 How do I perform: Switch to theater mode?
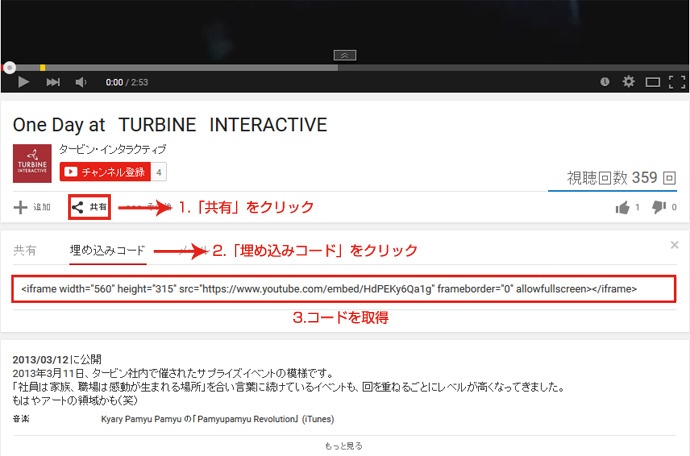pos(653,82)
